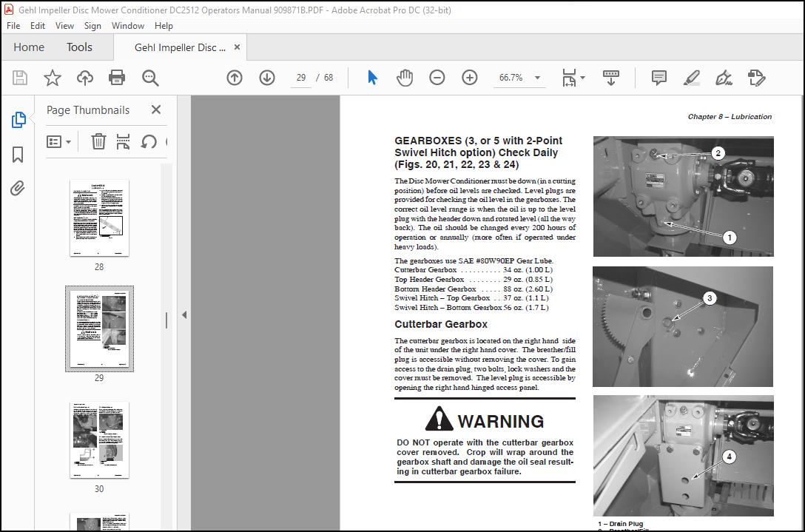Open the zoom level dropdown arrow
Screen dimensions: 805x532
[x=537, y=78]
